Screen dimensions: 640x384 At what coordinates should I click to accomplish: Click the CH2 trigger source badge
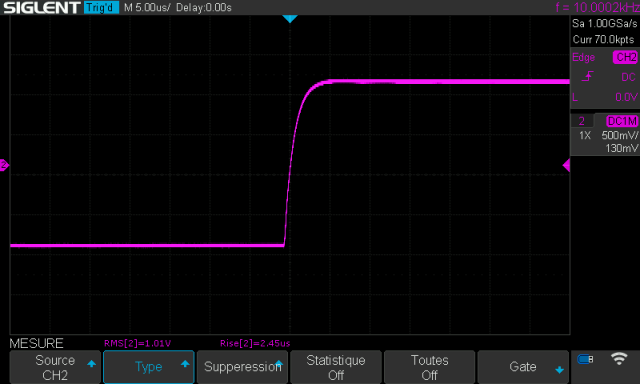pyautogui.click(x=625, y=57)
